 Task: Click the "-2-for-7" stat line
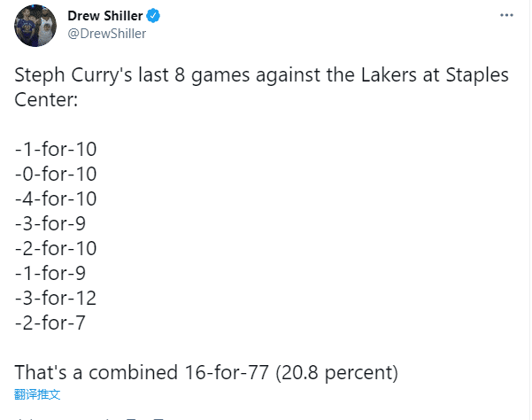coord(50,323)
